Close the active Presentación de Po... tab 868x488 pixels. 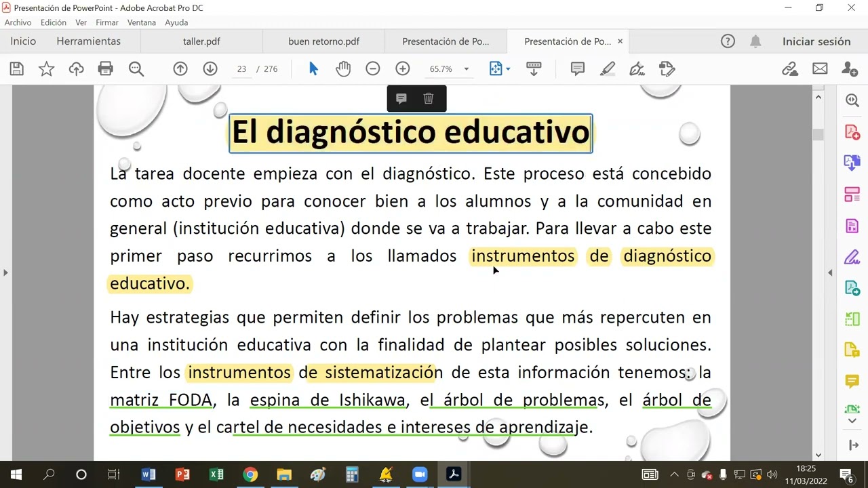(620, 41)
